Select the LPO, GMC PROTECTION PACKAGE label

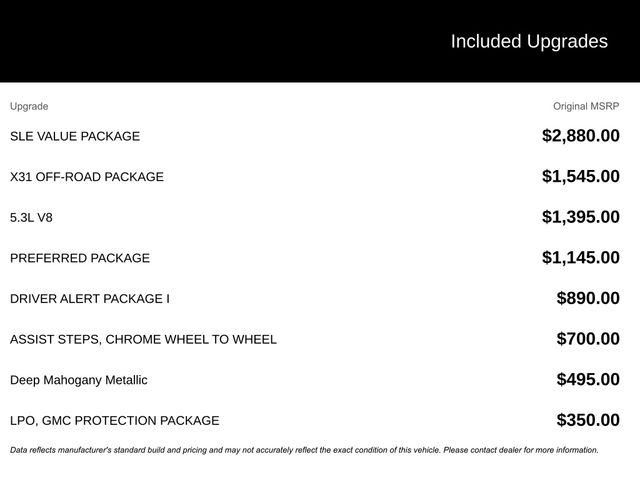pyautogui.click(x=114, y=420)
